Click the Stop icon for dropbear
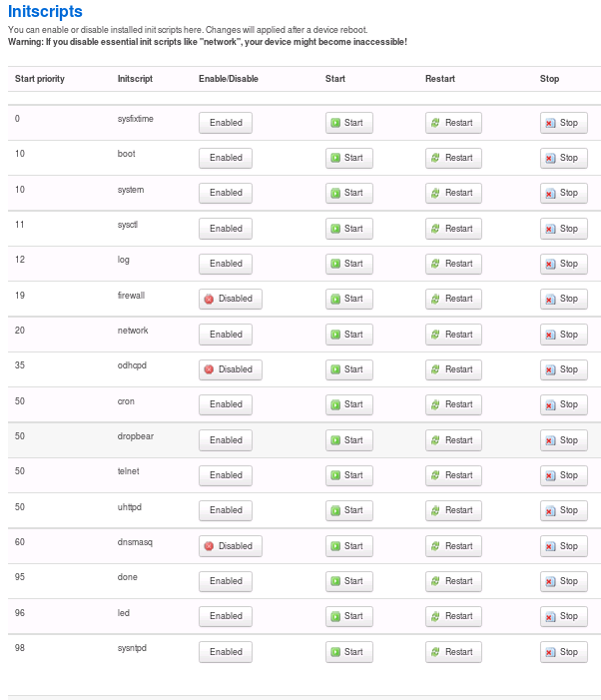601x700 pixels. point(550,440)
